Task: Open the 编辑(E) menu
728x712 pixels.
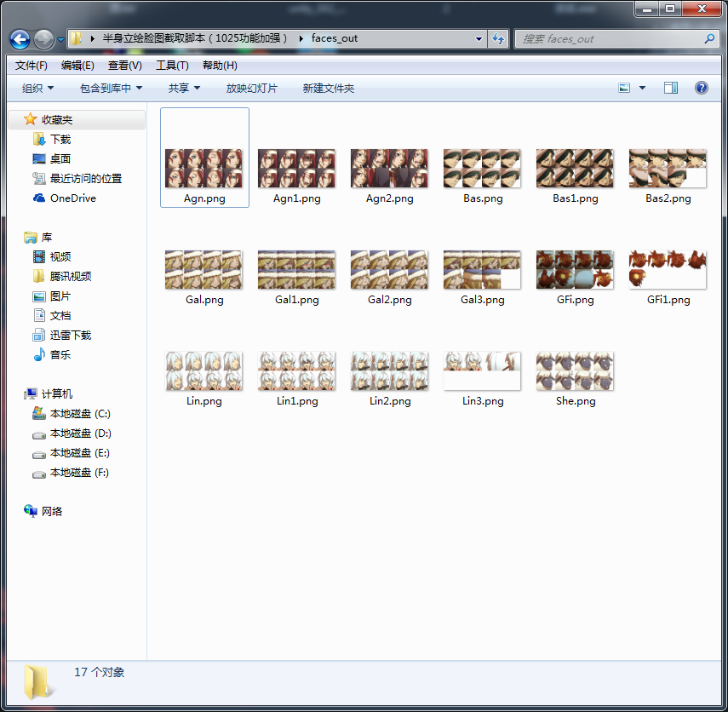Action: [x=77, y=66]
